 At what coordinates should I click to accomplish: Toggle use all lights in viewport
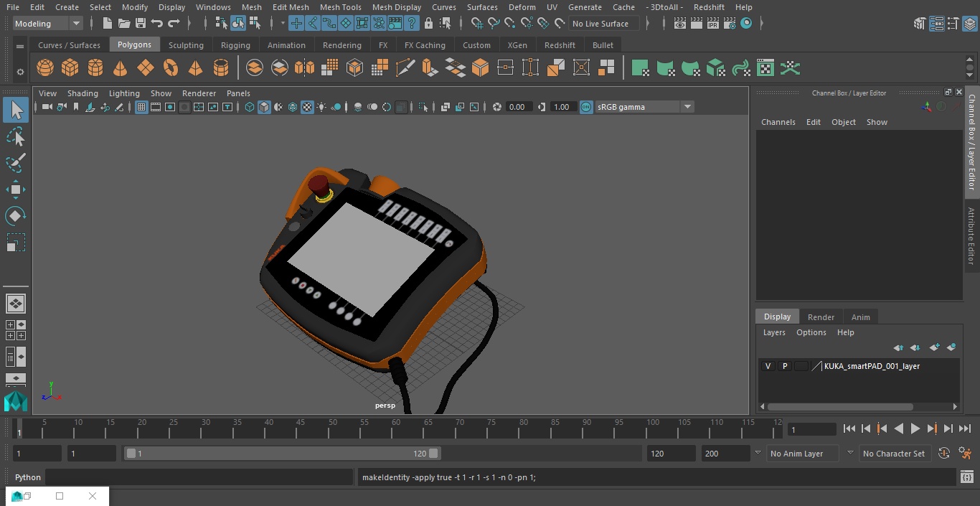[x=321, y=107]
